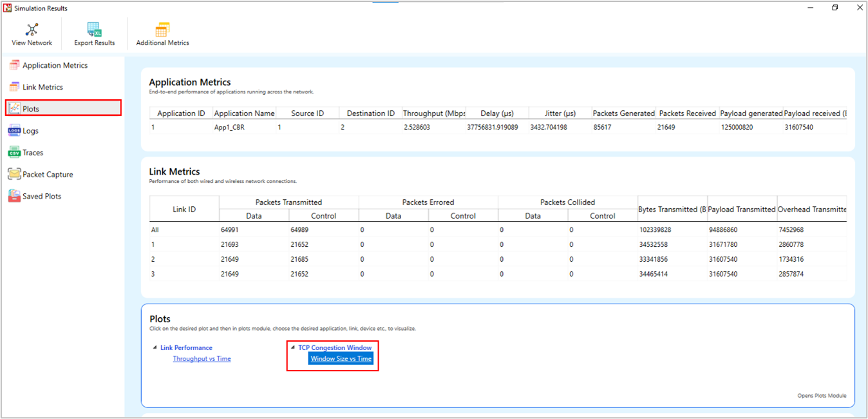
Task: Select the Application Metrics sidebar icon
Action: pyautogui.click(x=14, y=65)
